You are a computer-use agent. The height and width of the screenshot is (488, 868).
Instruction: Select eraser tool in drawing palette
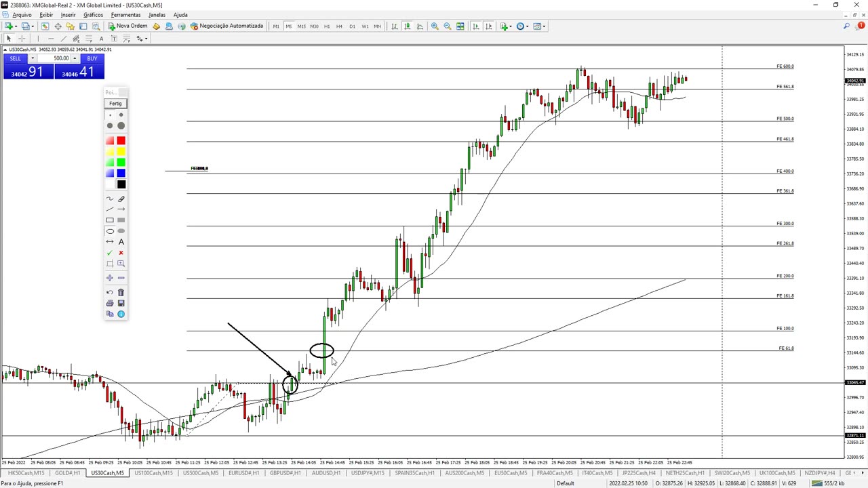coord(121,199)
